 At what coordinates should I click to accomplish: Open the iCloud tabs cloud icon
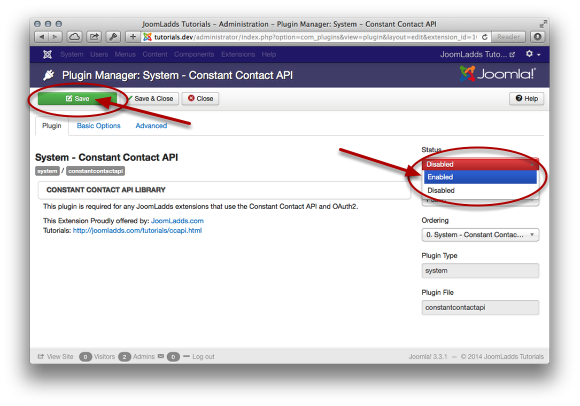pos(74,37)
